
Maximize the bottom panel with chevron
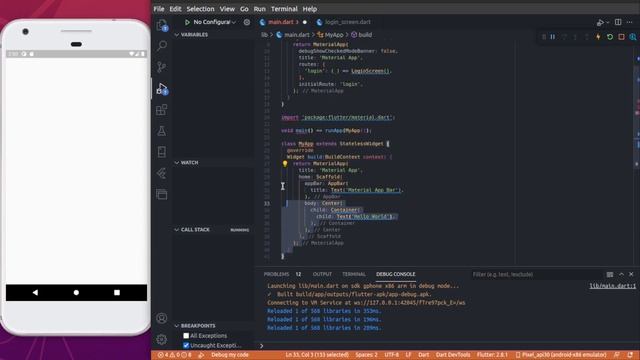coord(621,274)
